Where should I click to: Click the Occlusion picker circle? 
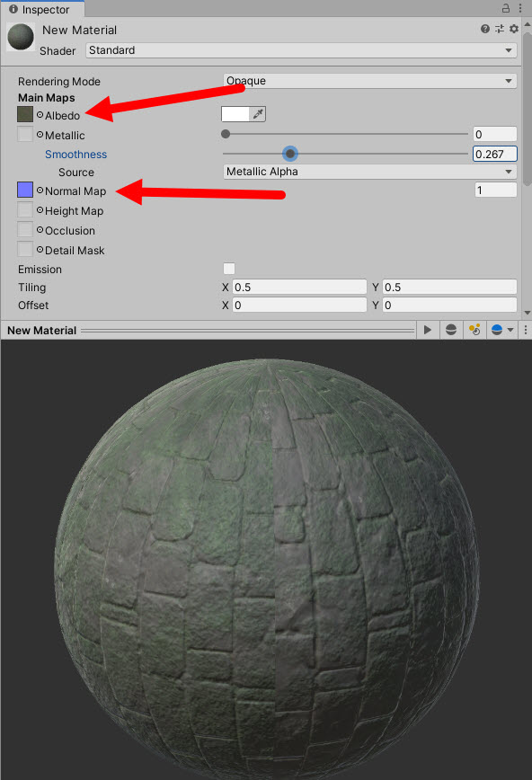pyautogui.click(x=40, y=230)
